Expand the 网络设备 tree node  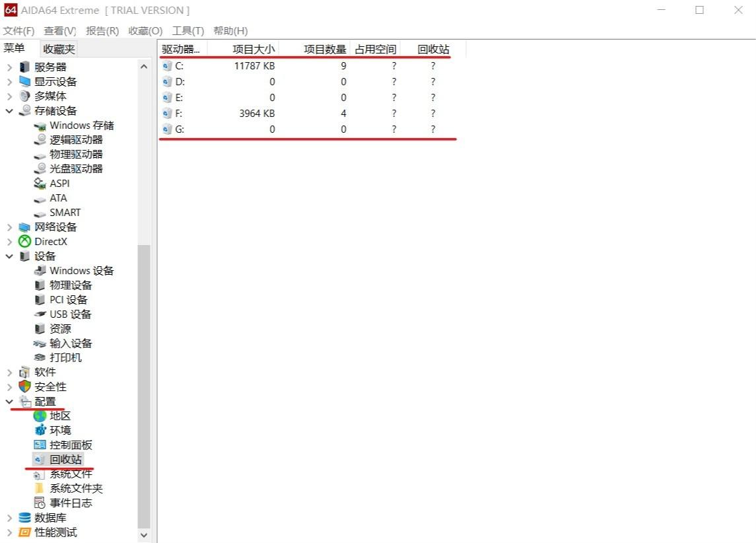click(x=9, y=227)
